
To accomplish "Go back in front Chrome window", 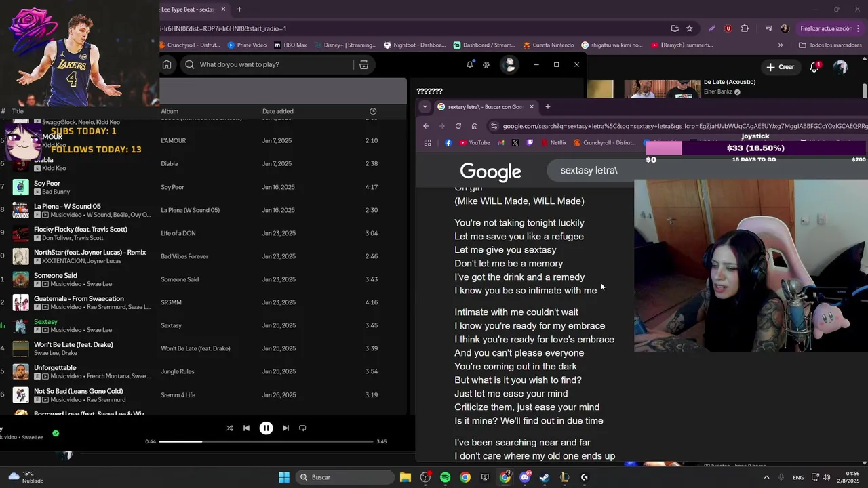I will (426, 126).
